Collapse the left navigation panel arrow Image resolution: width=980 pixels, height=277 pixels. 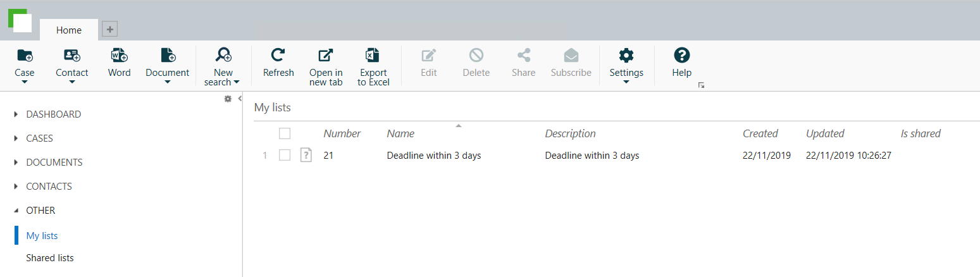click(x=240, y=99)
